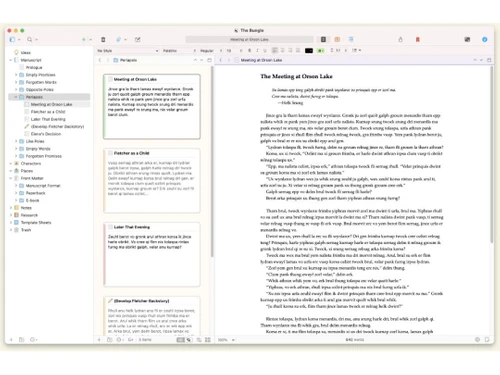Toggle italic formatting in format bar
This screenshot has width=500, height=375.
click(257, 50)
